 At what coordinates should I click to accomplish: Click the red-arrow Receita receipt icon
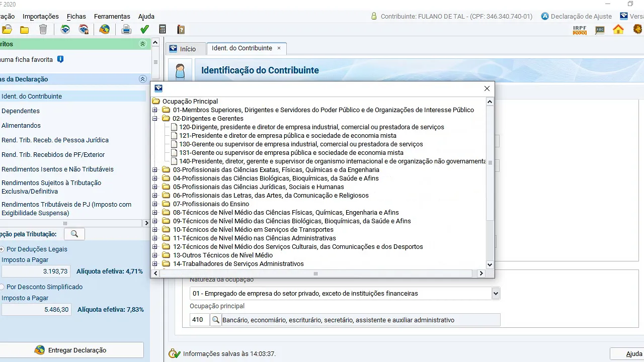84,30
